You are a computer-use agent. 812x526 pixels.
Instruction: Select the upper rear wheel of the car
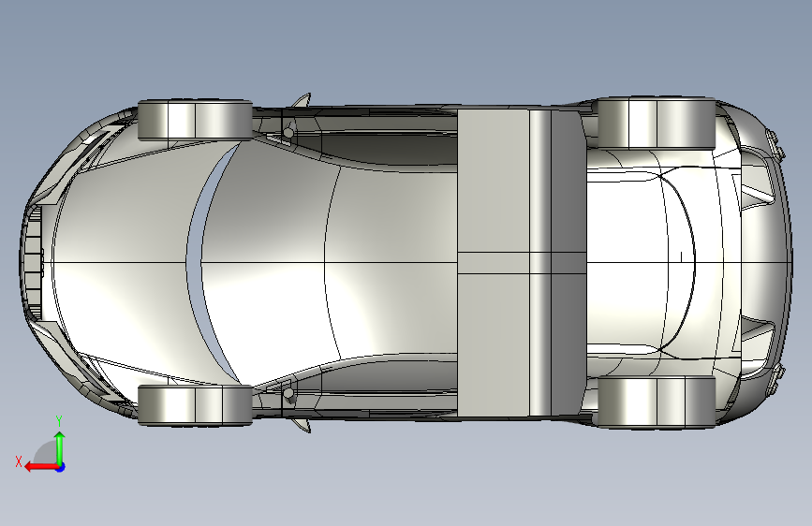tap(657, 124)
